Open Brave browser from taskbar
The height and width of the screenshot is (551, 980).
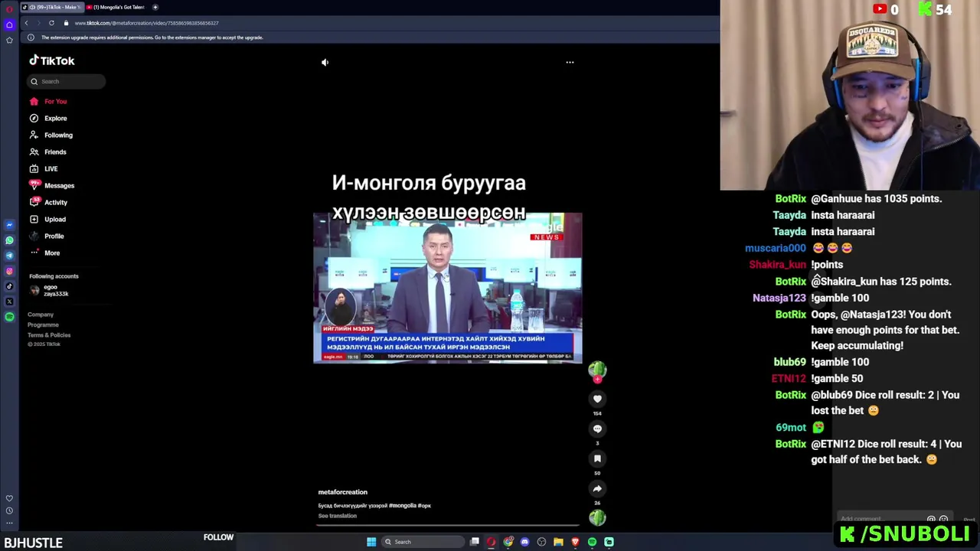[575, 542]
